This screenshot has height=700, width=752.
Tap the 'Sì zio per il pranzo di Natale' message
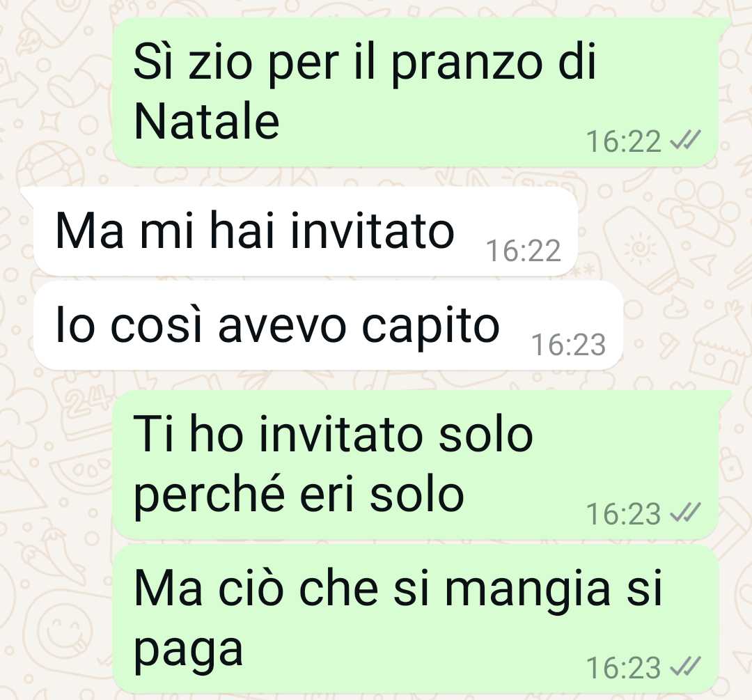pyautogui.click(x=415, y=93)
